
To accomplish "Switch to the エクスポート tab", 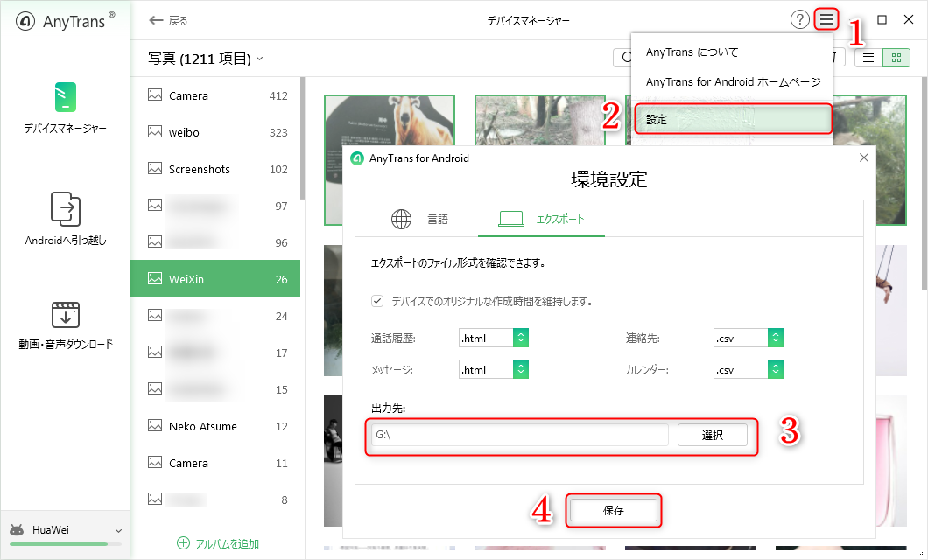I will pyautogui.click(x=542, y=219).
